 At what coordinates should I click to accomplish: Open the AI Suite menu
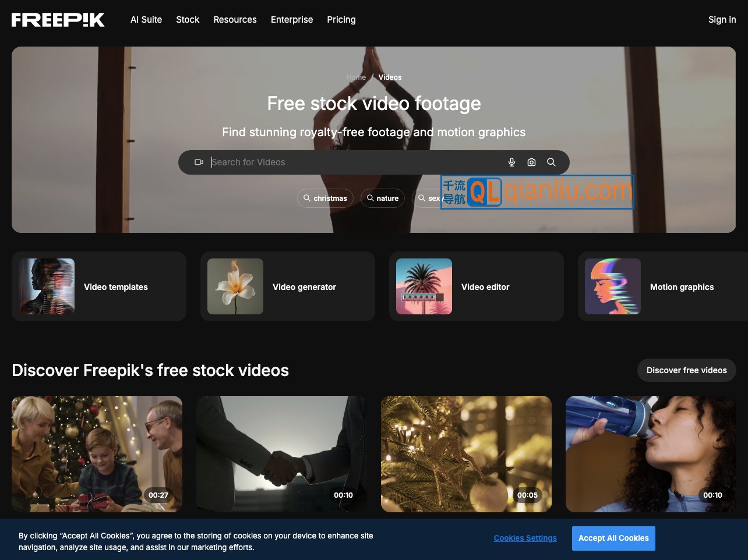click(146, 20)
